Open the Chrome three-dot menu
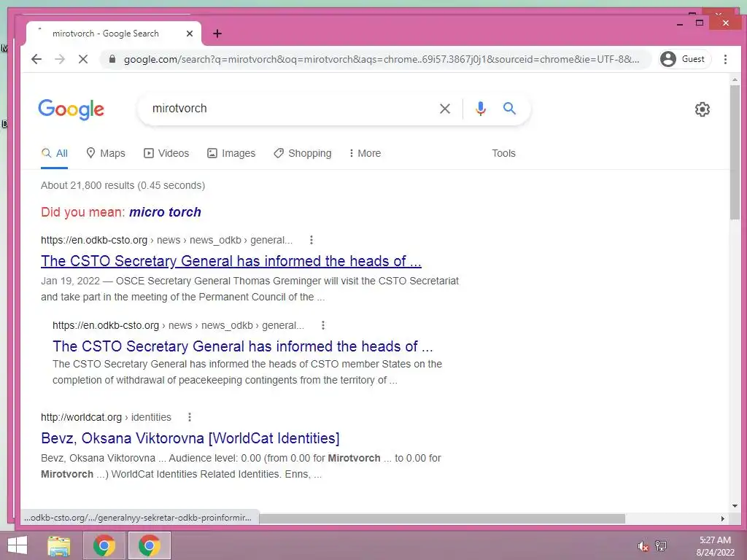Viewport: 747px width, 560px height. click(725, 59)
